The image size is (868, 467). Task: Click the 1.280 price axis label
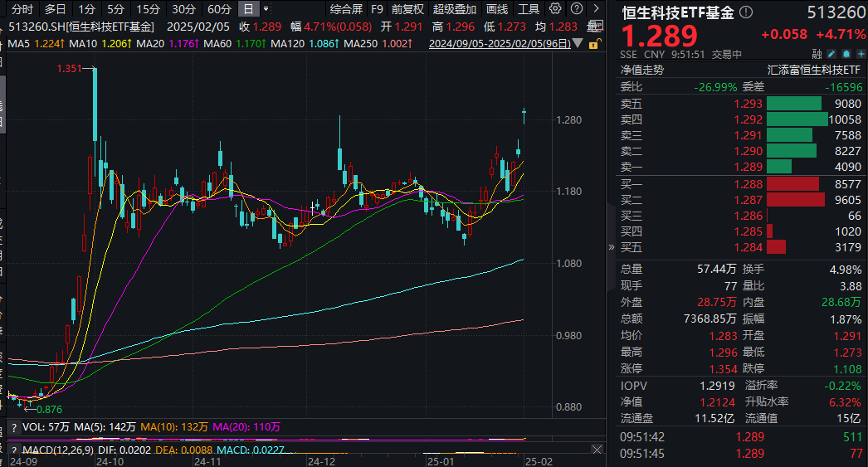tap(569, 120)
